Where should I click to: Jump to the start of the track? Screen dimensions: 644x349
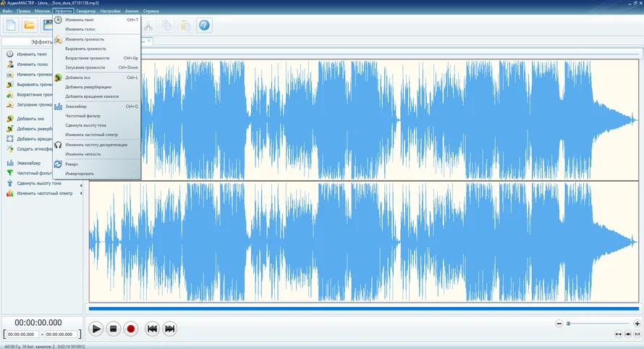(x=152, y=329)
